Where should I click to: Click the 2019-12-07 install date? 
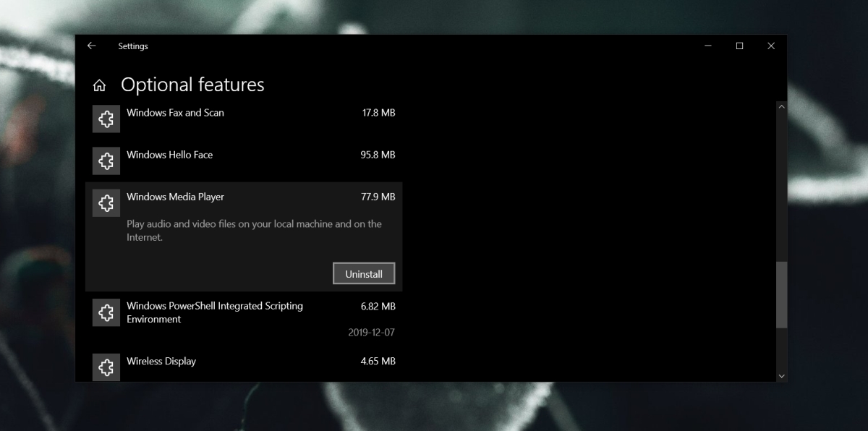point(372,333)
